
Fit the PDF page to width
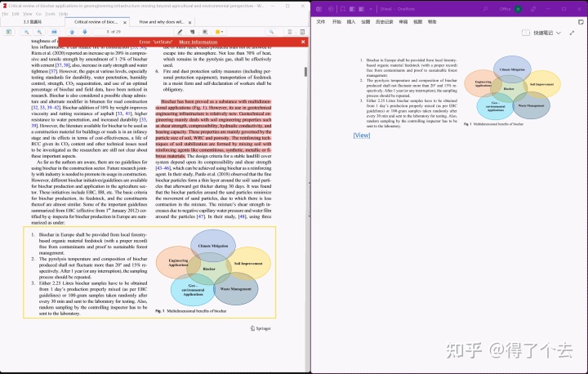[55, 32]
